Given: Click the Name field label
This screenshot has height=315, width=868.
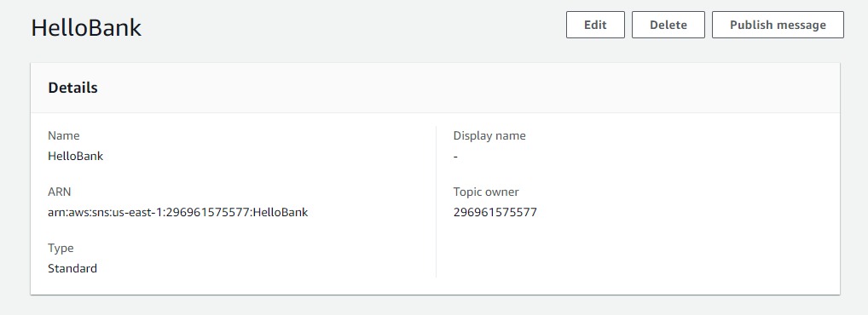Looking at the screenshot, I should tap(64, 135).
